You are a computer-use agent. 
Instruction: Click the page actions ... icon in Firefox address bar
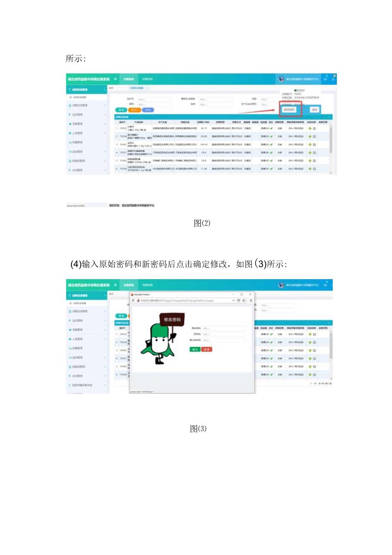[233, 301]
